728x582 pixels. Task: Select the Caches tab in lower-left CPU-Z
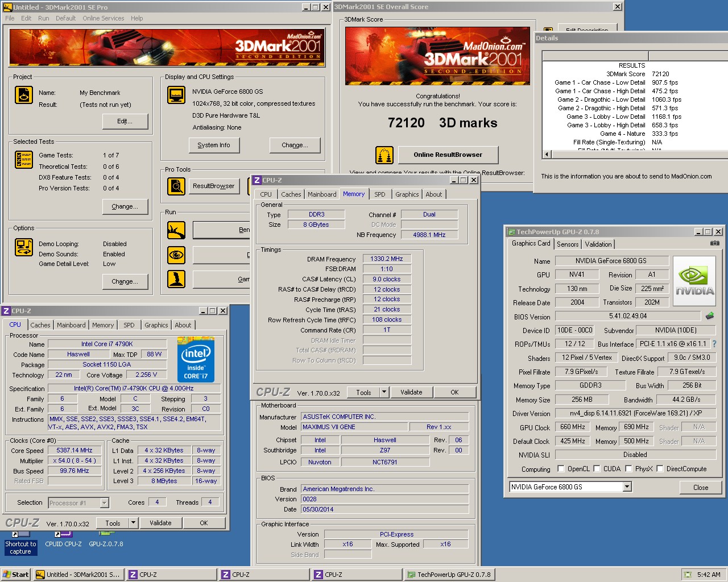click(x=40, y=325)
